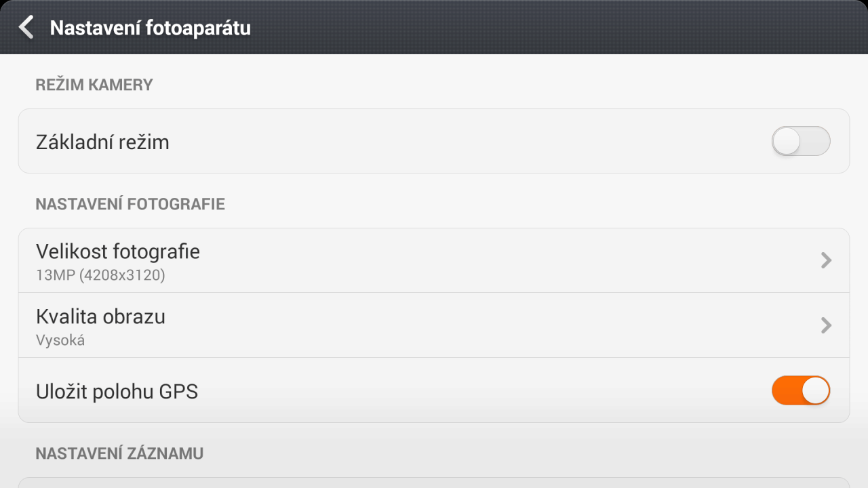Tap the white knob of the GPS toggle
This screenshot has height=488, width=868.
pos(816,390)
